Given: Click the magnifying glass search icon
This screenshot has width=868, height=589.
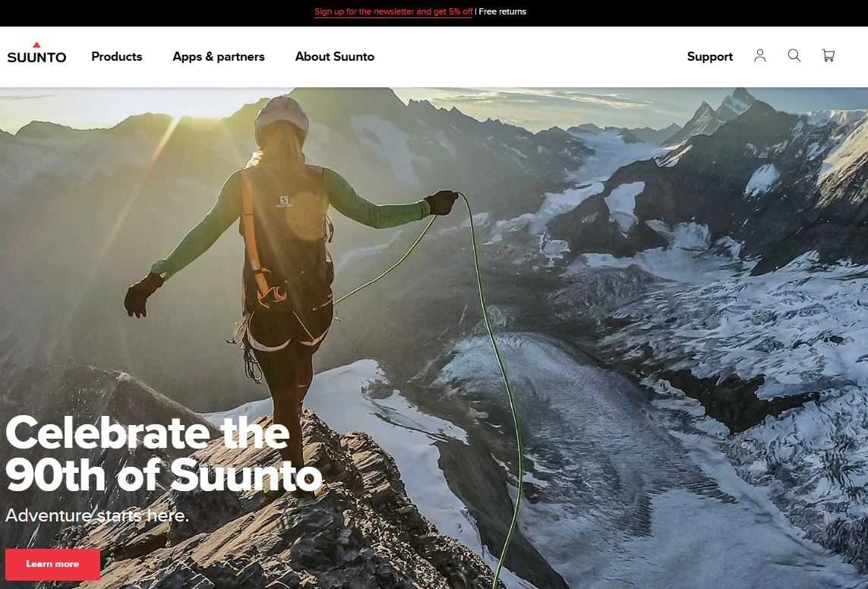Looking at the screenshot, I should [x=794, y=55].
